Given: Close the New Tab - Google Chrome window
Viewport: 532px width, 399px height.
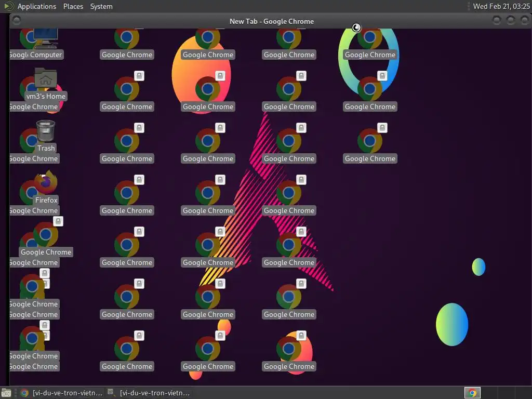Looking at the screenshot, I should [x=525, y=21].
